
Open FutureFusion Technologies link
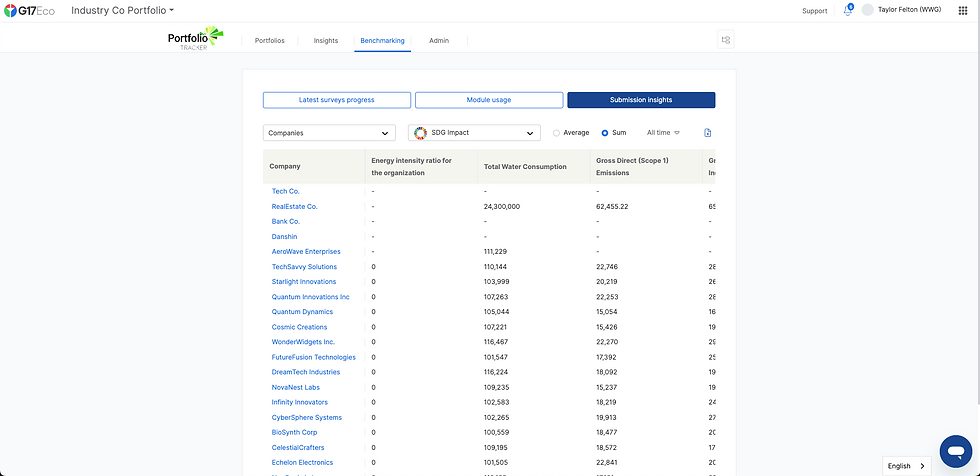pos(314,357)
